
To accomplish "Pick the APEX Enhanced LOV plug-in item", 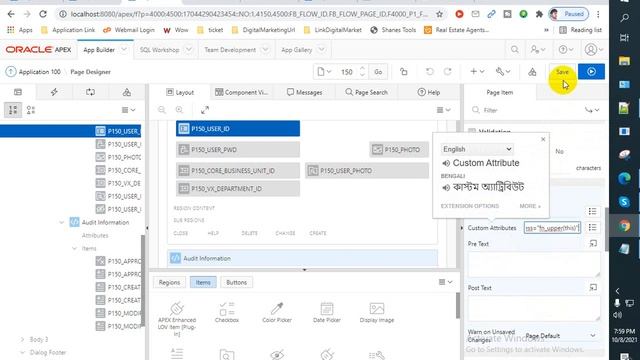I will [x=177, y=319].
